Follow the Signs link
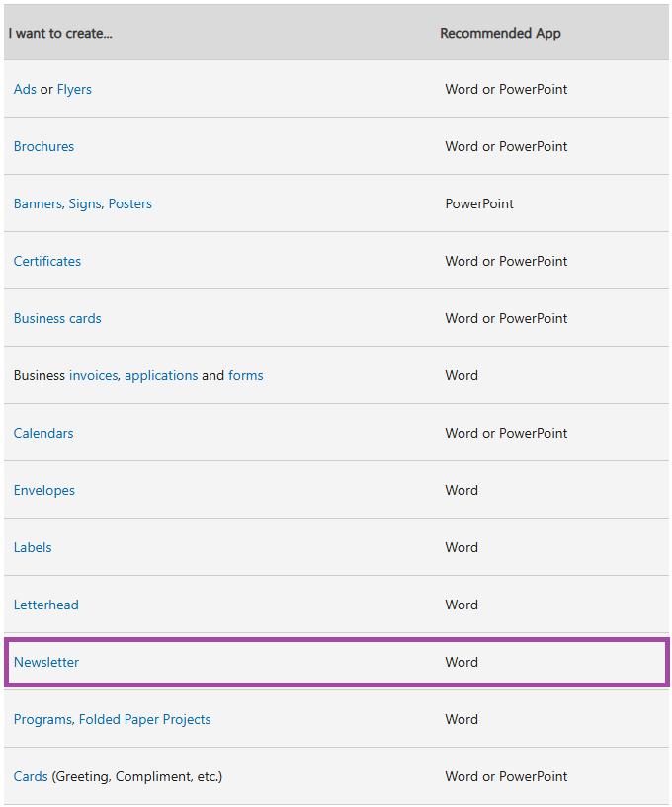Screen dimensions: 672x807 (85, 204)
